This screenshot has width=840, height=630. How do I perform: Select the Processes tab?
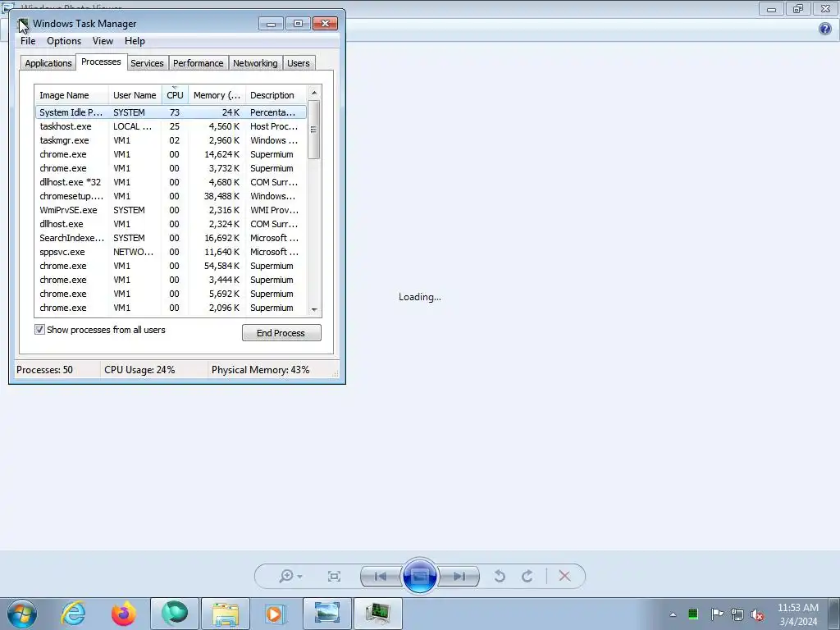pyautogui.click(x=101, y=62)
